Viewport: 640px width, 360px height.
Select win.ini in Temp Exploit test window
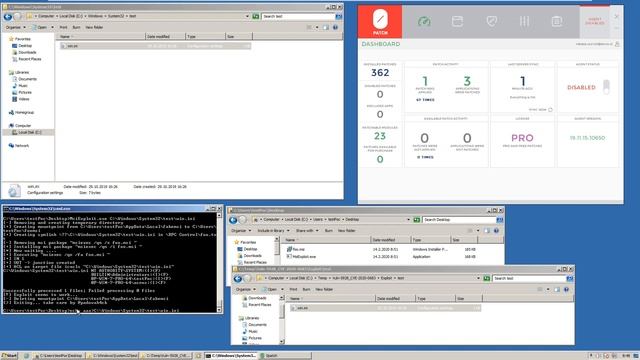point(386,308)
